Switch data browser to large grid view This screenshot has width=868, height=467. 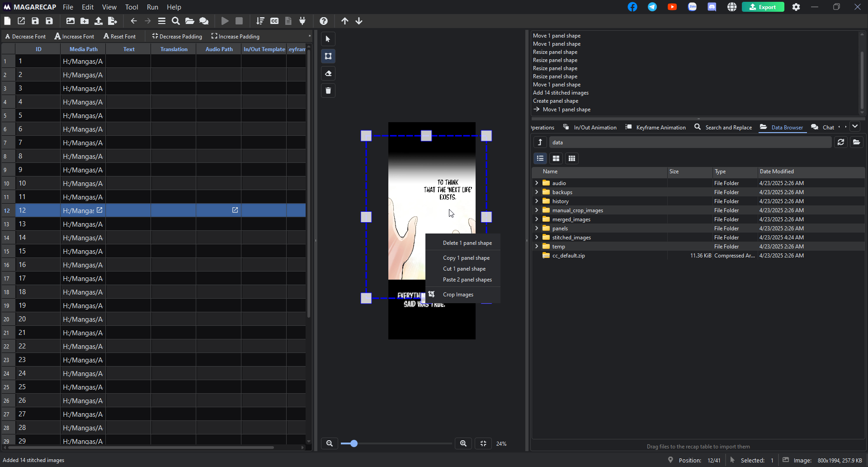point(556,158)
